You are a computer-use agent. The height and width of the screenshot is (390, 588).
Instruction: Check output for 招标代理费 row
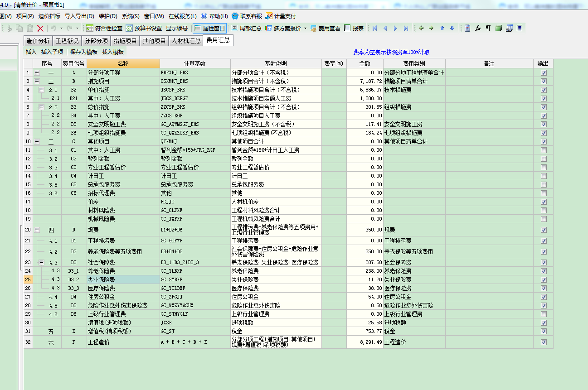pos(544,193)
